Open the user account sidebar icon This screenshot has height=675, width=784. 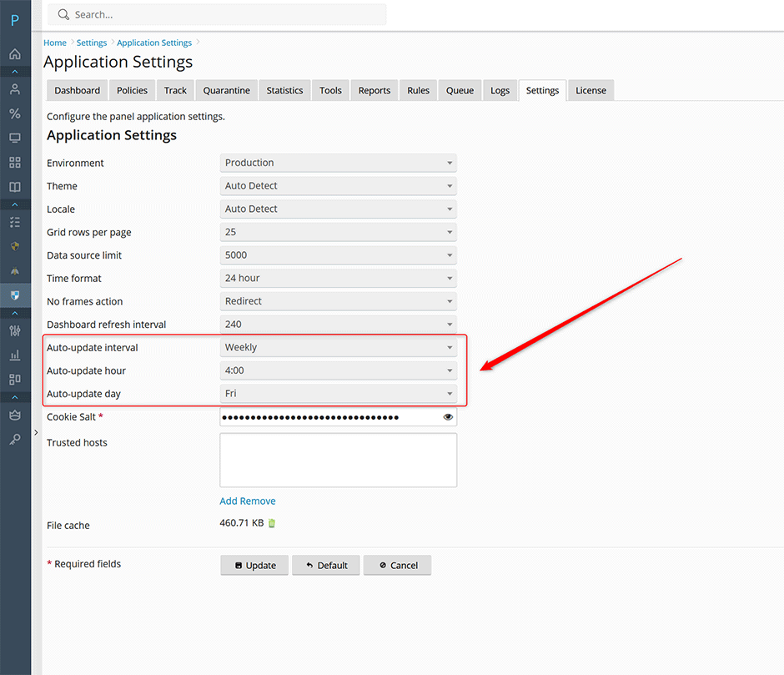(x=15, y=89)
